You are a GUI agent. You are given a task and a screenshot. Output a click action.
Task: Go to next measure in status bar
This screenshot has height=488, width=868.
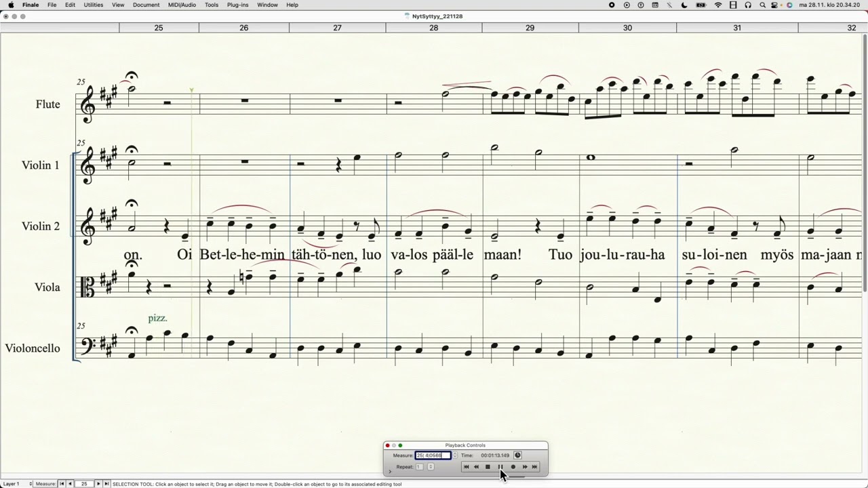(x=98, y=484)
